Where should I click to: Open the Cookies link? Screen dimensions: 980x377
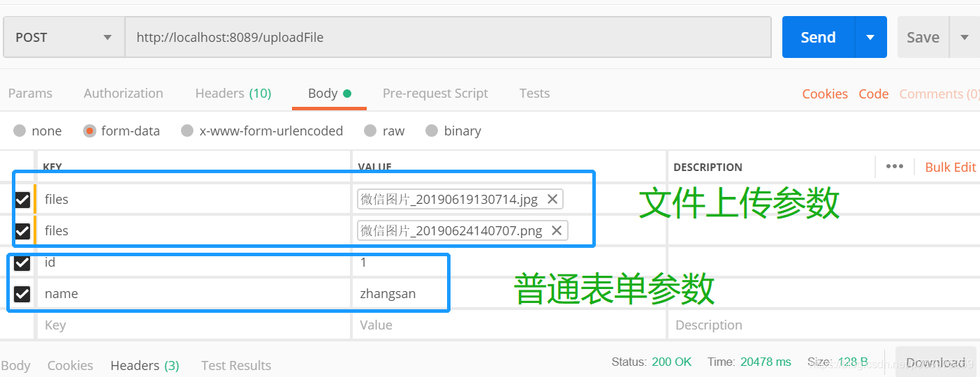[x=825, y=94]
